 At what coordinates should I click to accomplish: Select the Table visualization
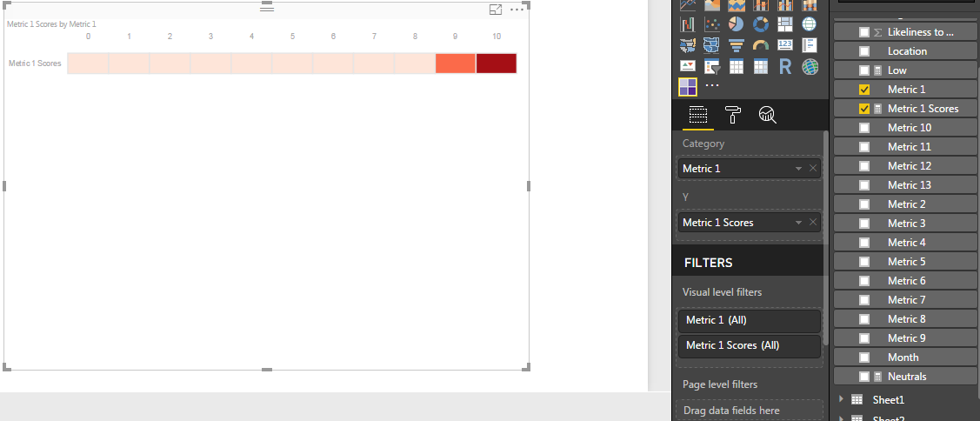point(737,66)
